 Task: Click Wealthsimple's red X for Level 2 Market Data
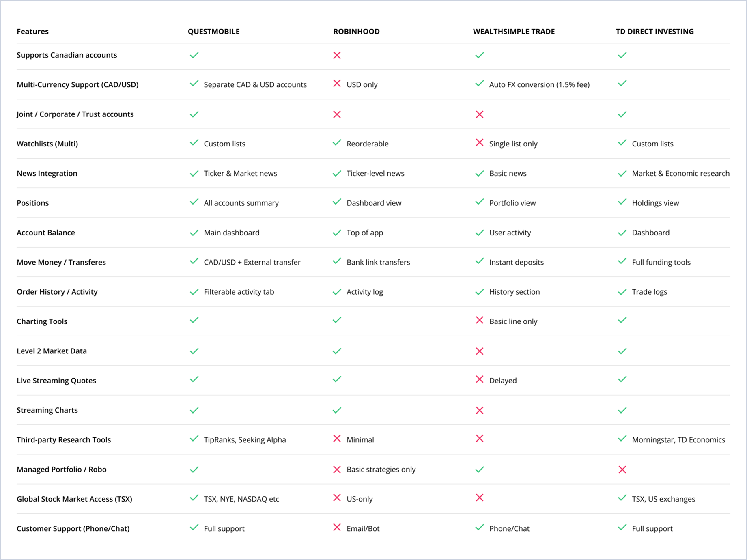tap(480, 351)
